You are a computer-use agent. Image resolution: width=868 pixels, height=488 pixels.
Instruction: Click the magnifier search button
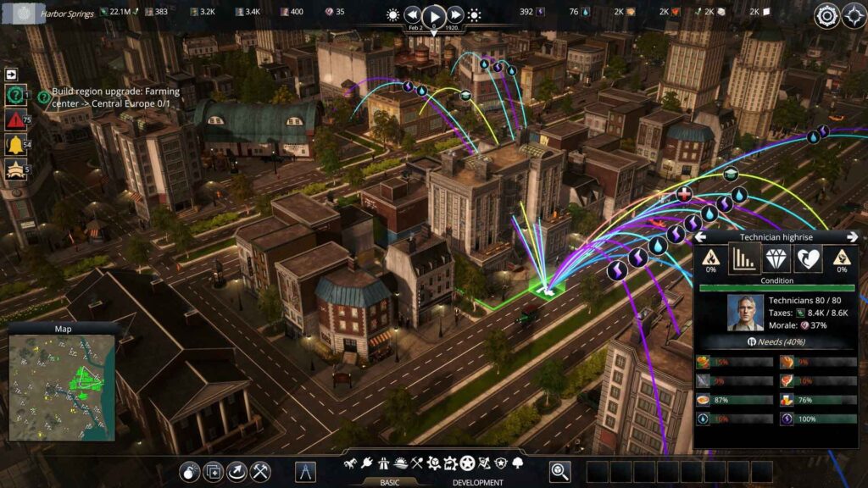click(559, 471)
